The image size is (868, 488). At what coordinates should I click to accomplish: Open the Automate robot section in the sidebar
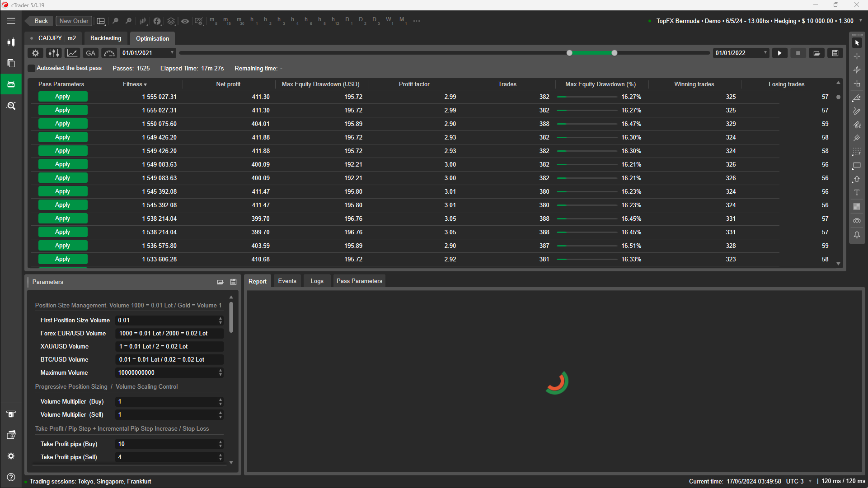(11, 84)
